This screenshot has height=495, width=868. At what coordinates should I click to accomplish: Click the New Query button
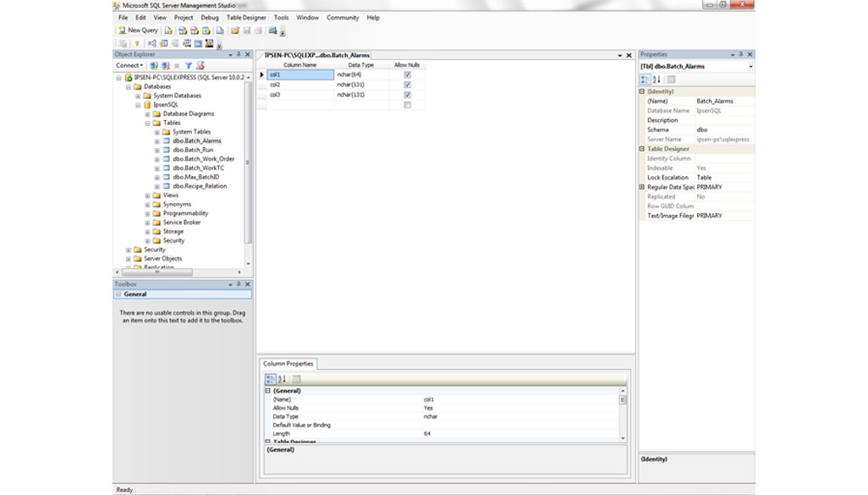click(x=138, y=30)
